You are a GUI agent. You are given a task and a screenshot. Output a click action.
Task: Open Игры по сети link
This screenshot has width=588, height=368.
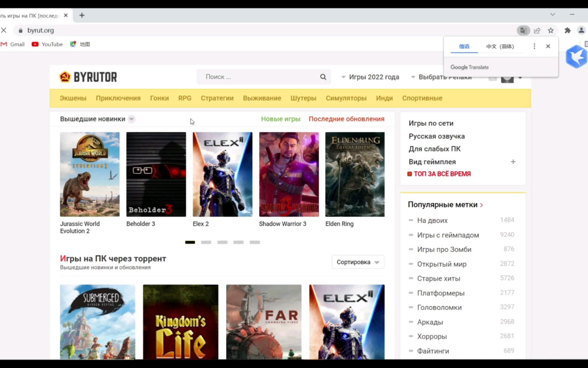tap(431, 123)
